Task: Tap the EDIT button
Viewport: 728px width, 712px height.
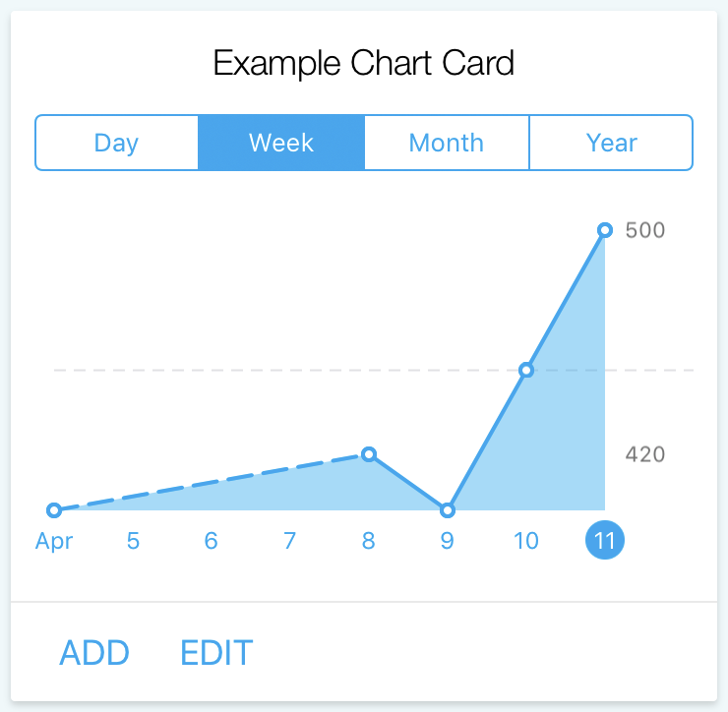Action: [x=216, y=653]
